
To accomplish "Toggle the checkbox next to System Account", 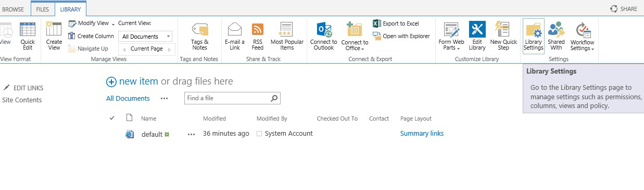I will [259, 134].
